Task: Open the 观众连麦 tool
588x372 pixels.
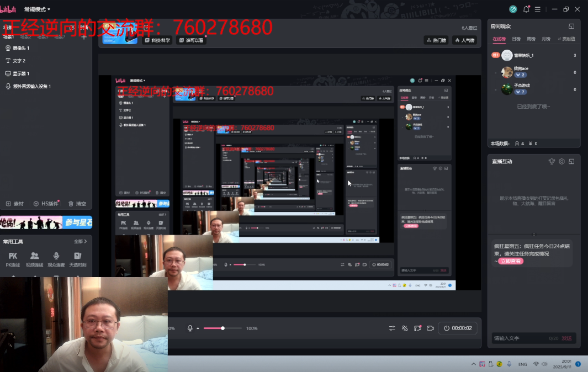Action: click(56, 259)
